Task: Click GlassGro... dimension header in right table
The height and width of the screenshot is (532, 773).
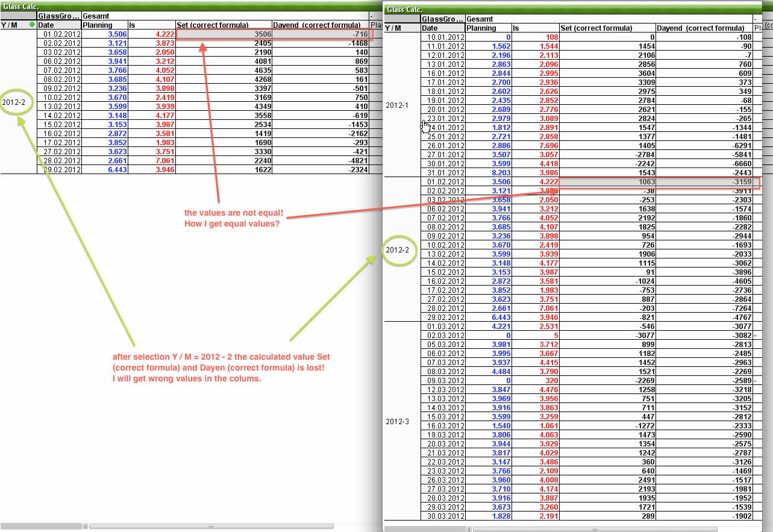Action: (x=443, y=19)
